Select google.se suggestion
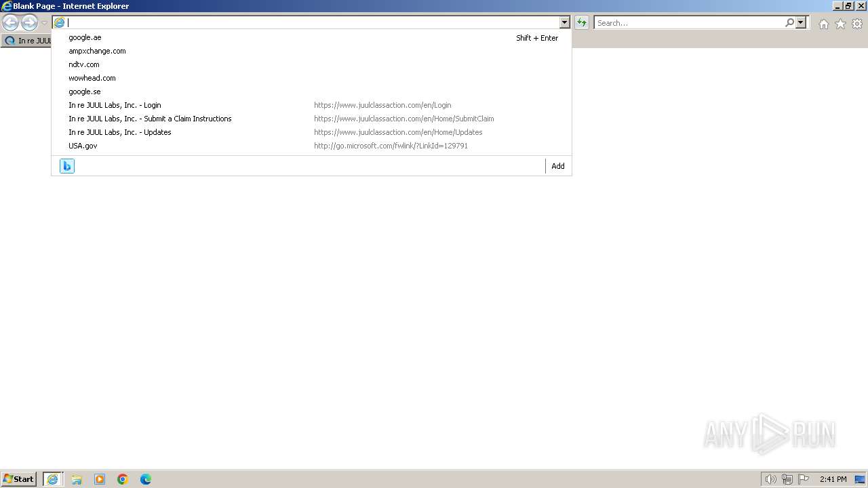 [x=311, y=91]
